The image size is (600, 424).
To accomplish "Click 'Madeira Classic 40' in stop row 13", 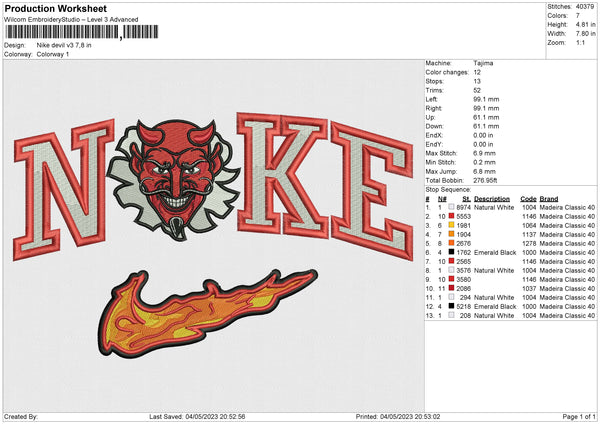I will tap(567, 316).
